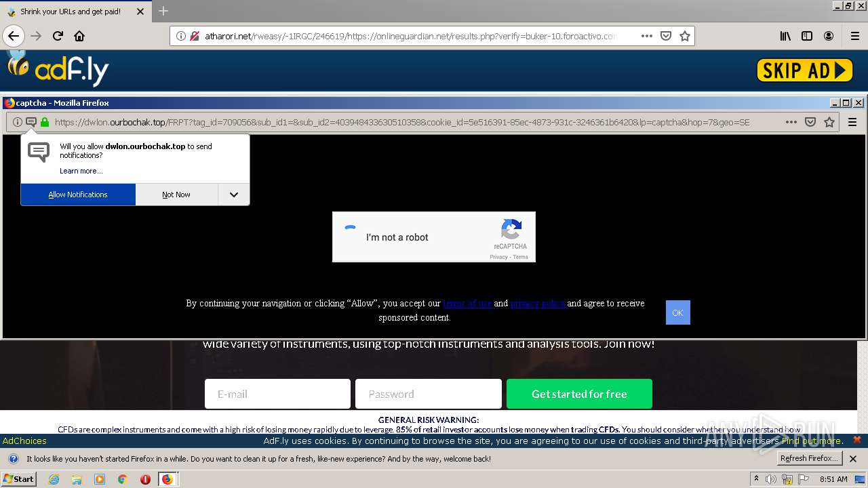Open site information icon in main address bar
The image size is (868, 488).
[181, 36]
